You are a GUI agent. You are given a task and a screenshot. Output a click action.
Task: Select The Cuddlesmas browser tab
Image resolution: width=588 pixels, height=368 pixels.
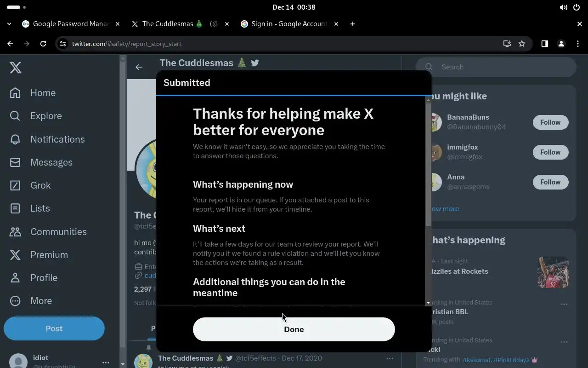pos(180,24)
